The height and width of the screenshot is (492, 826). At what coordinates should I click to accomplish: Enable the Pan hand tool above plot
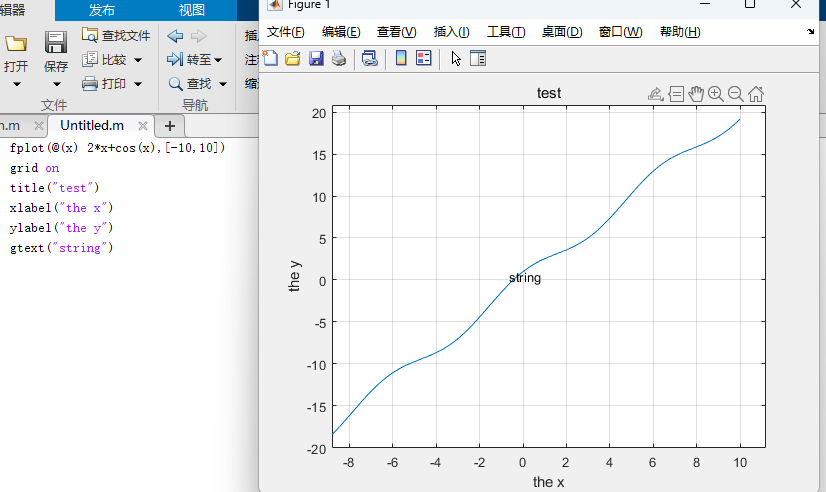696,94
